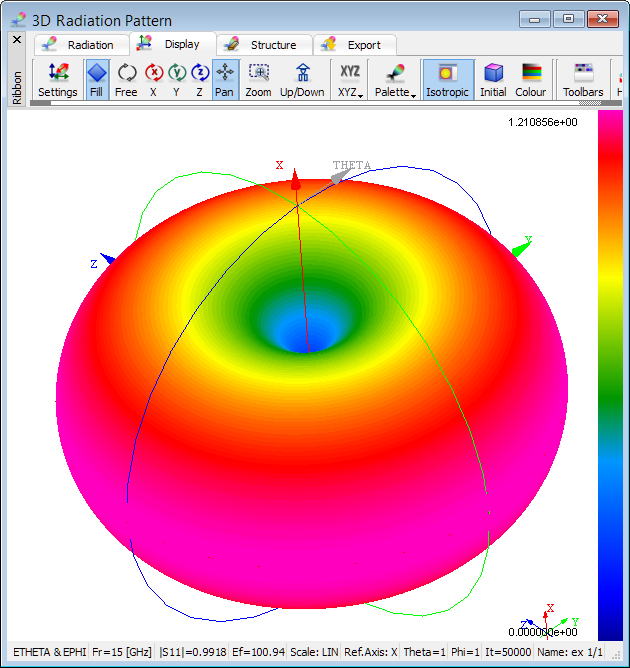Expand the XYZ axes dropdown
The image size is (630, 668).
point(350,80)
